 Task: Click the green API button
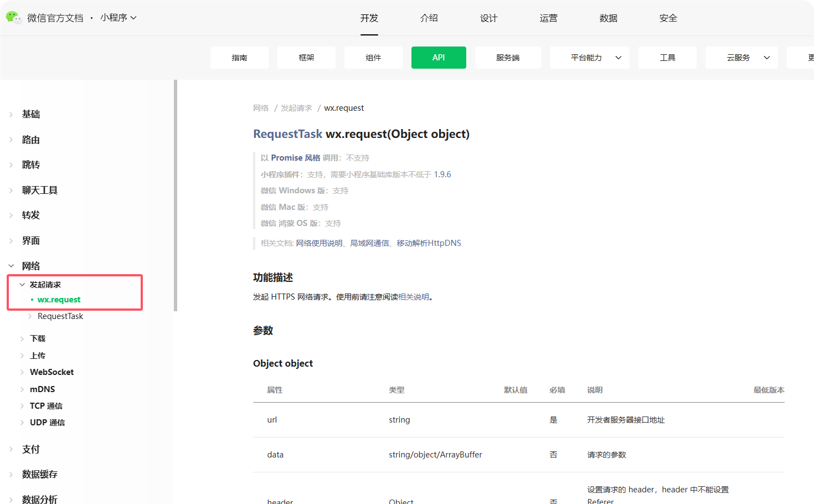(439, 57)
